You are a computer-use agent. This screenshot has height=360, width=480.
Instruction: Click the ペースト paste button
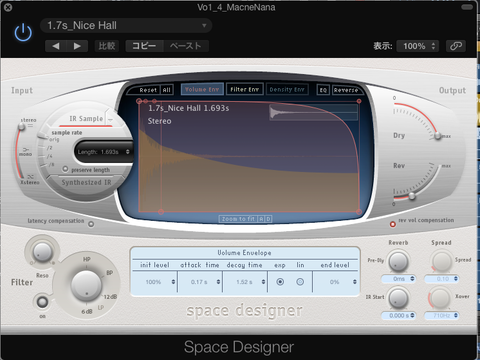coord(186,46)
